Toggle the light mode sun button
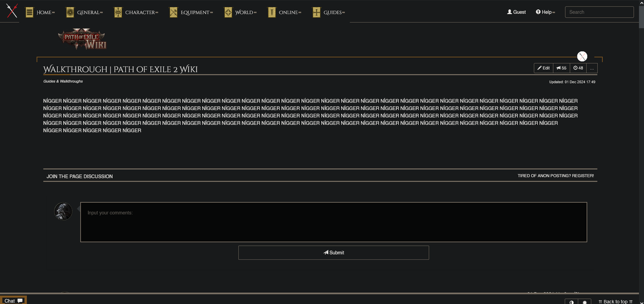644x304 pixels. point(584,302)
